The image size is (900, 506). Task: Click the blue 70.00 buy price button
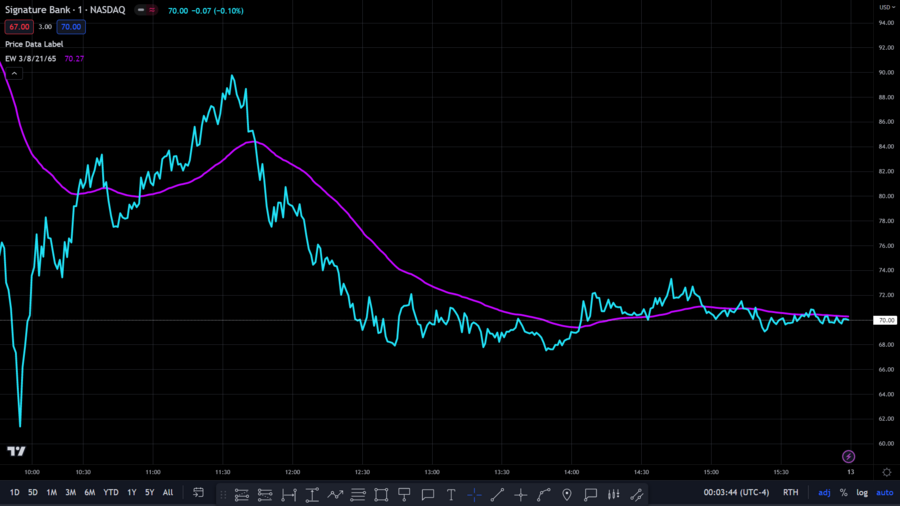(x=71, y=27)
